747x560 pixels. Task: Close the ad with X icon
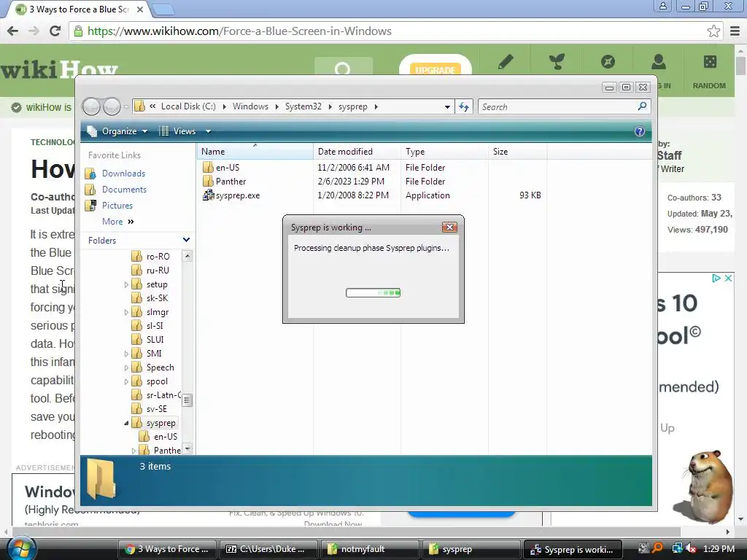pos(729,278)
